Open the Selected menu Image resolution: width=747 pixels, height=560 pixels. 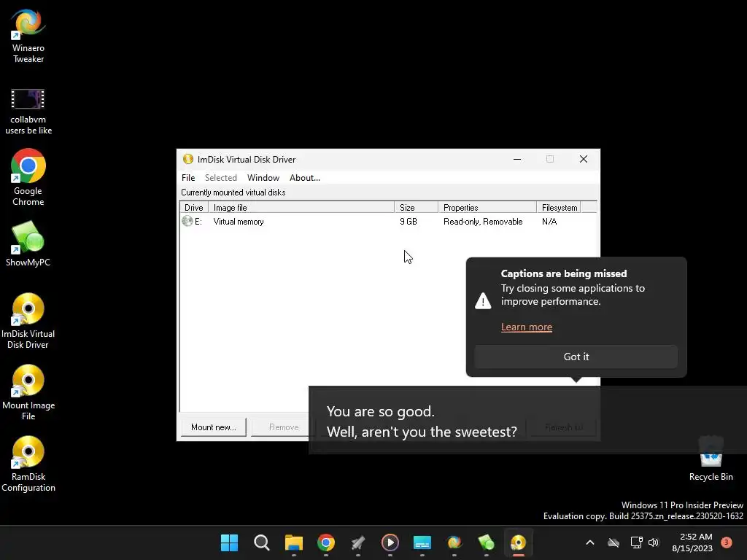[x=220, y=178]
